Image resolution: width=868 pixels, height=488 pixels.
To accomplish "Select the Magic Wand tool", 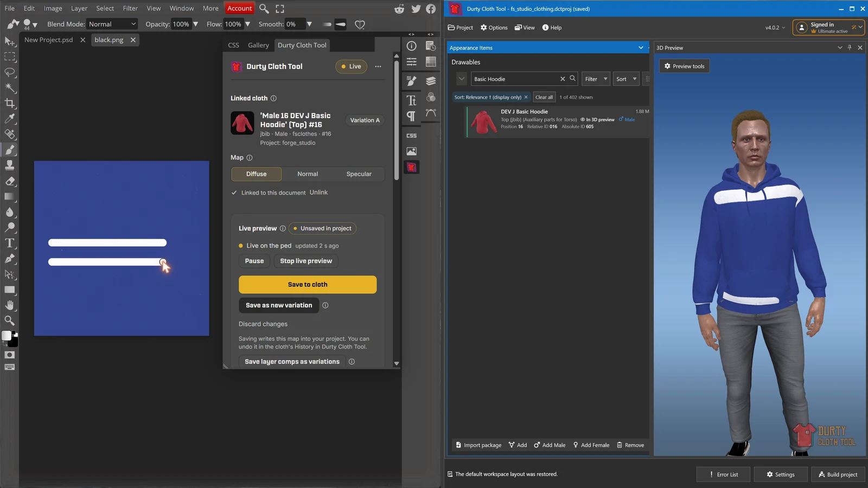I will click(x=10, y=87).
